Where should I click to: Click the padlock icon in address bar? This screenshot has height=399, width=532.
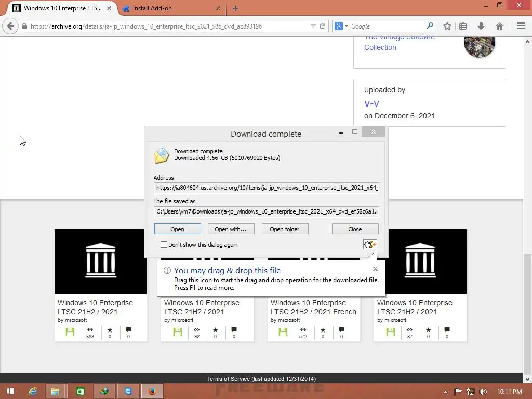pos(24,26)
